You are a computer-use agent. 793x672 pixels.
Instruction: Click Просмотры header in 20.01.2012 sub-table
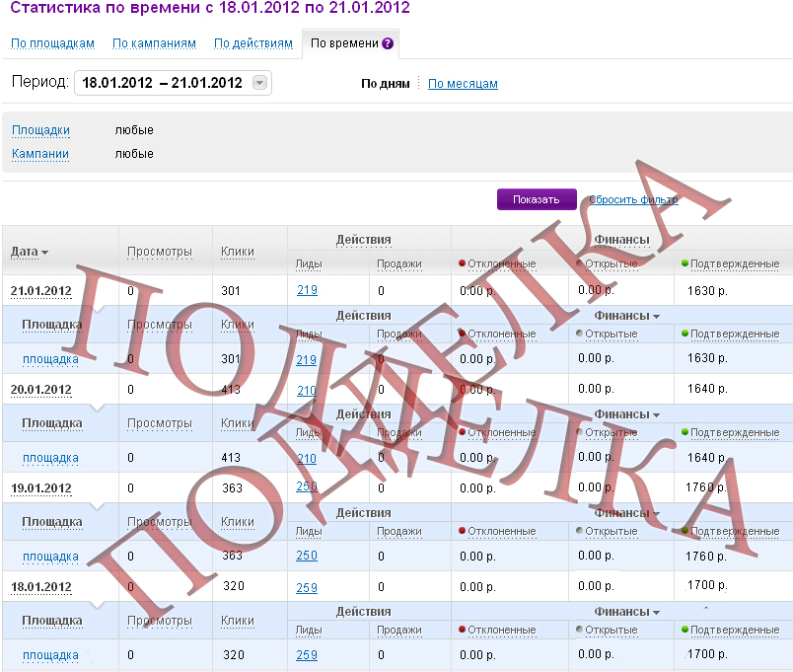click(160, 423)
